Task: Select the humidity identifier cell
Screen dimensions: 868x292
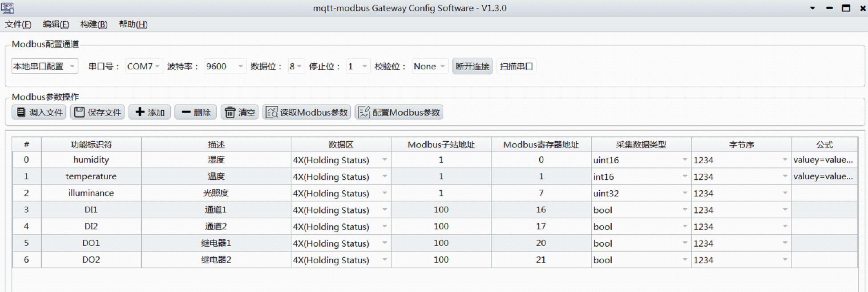Action: (91, 160)
